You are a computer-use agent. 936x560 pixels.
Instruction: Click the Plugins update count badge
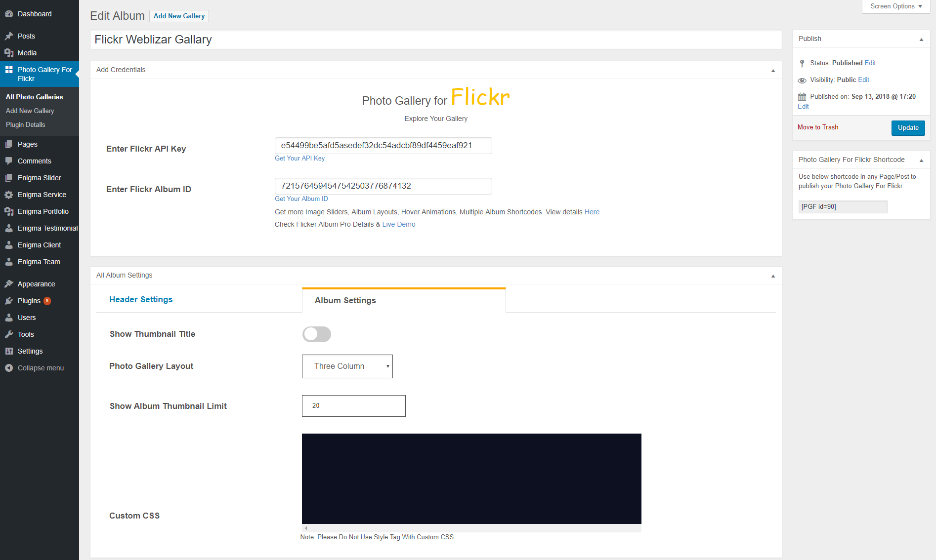[47, 301]
